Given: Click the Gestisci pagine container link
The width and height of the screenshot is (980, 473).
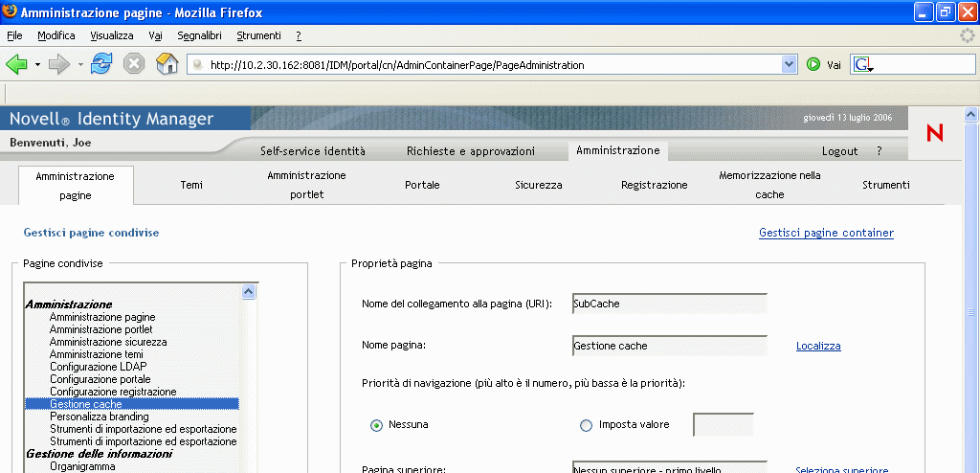Looking at the screenshot, I should (x=826, y=233).
